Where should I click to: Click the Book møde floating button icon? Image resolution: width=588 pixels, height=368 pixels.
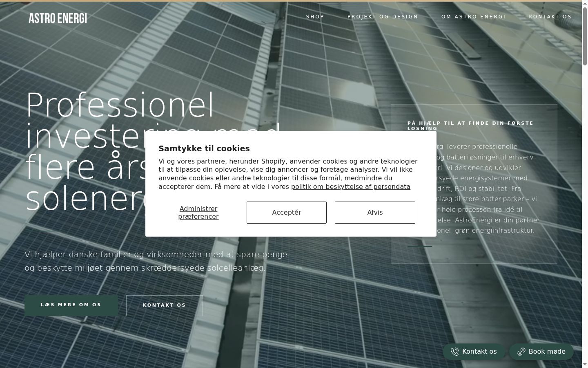[x=521, y=352]
